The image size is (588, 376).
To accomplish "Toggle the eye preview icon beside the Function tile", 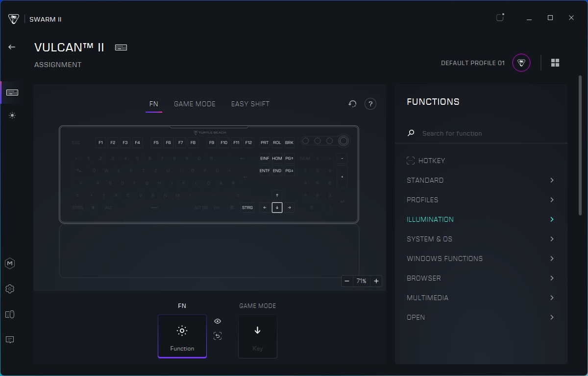I will pos(218,321).
